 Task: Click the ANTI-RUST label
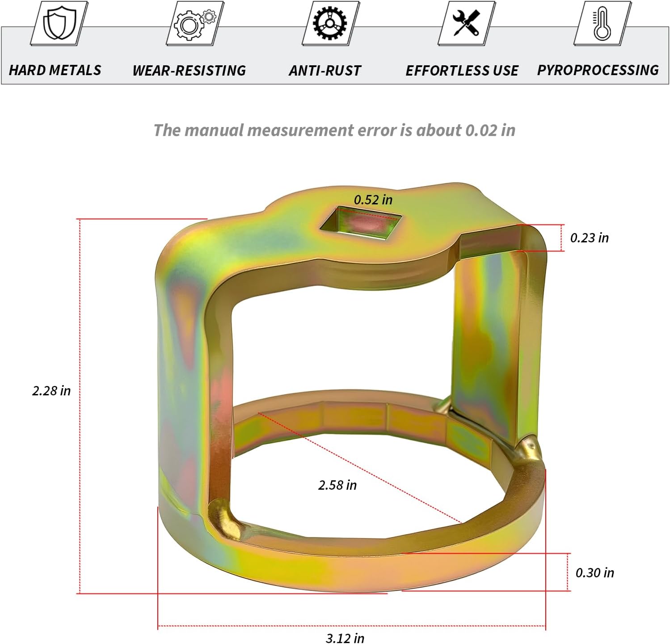click(x=325, y=70)
